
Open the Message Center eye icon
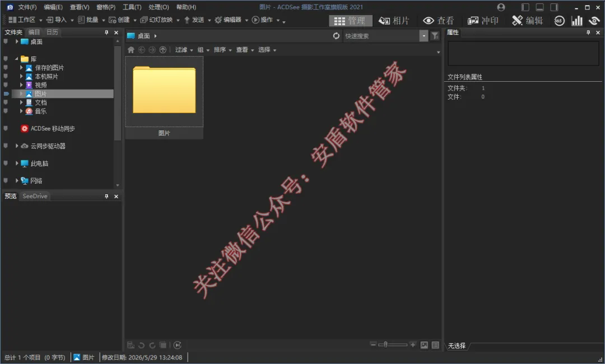click(x=594, y=21)
